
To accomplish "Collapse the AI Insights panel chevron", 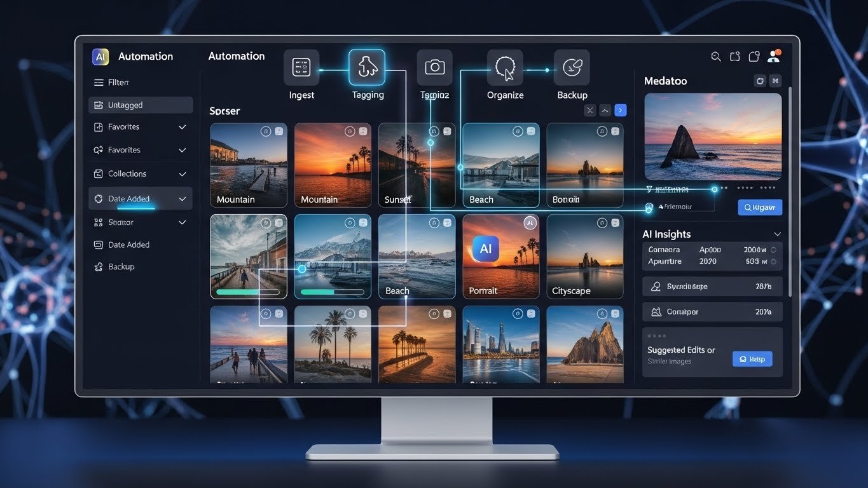I will pos(777,234).
